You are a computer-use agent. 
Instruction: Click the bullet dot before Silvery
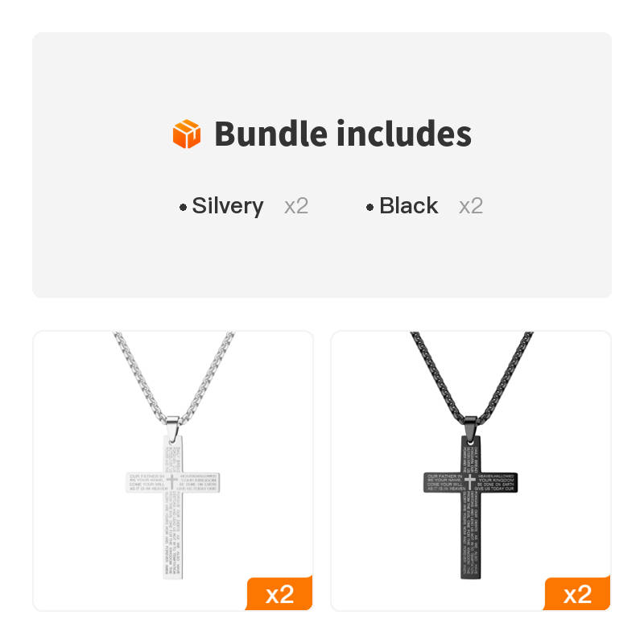184,207
